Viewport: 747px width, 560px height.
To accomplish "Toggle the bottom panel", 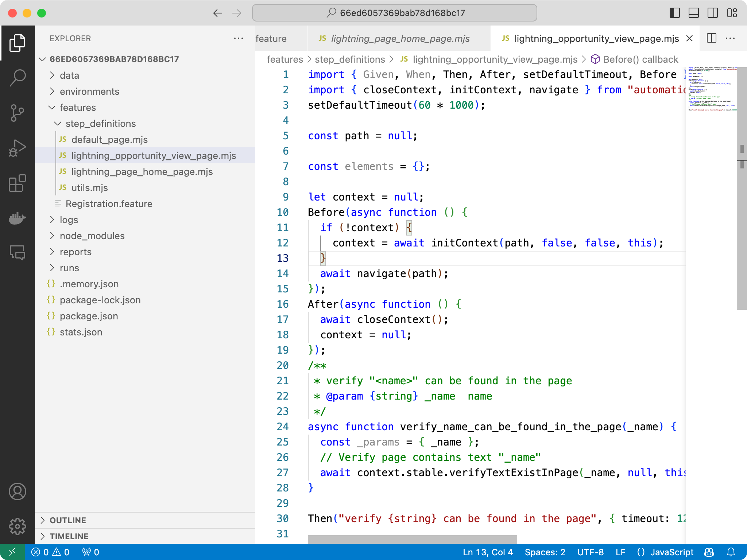I will 693,13.
